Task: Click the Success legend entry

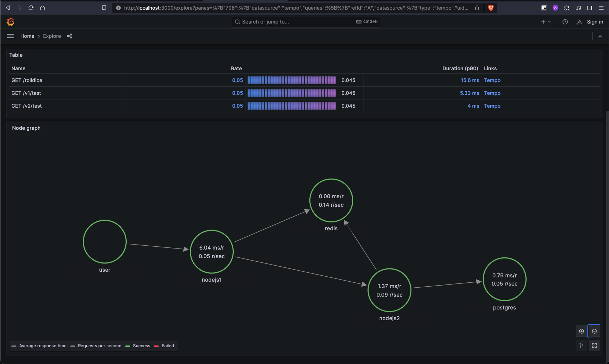Action: tap(138, 346)
